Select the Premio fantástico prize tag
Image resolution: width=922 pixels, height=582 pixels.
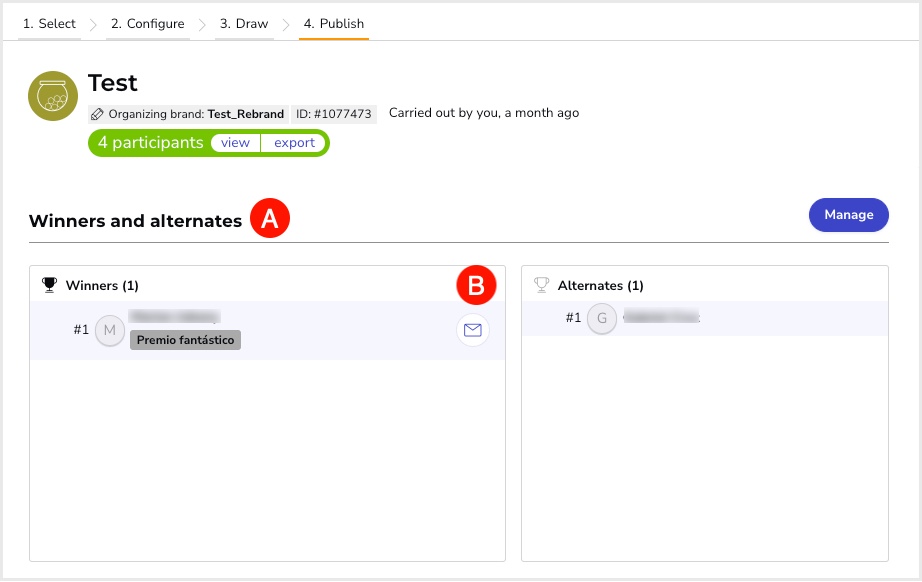click(186, 340)
